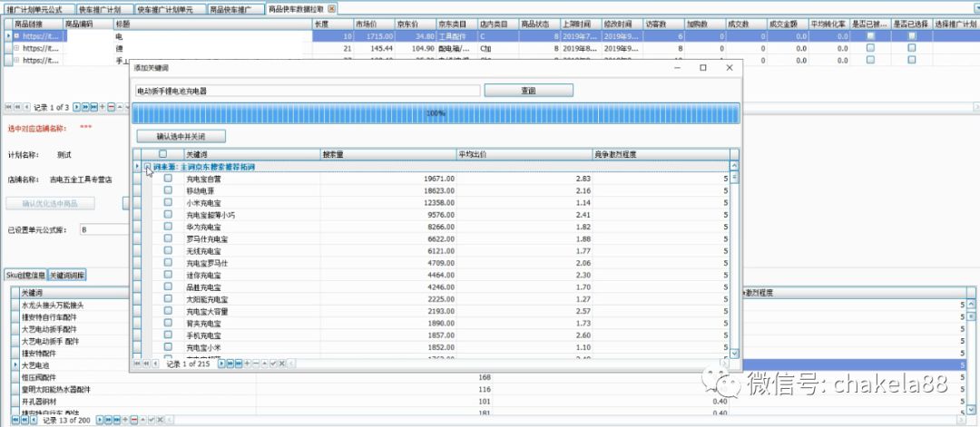Image resolution: width=980 pixels, height=427 pixels.
Task: Go to next page in 13 of 200 navigator
Action: pos(108,420)
